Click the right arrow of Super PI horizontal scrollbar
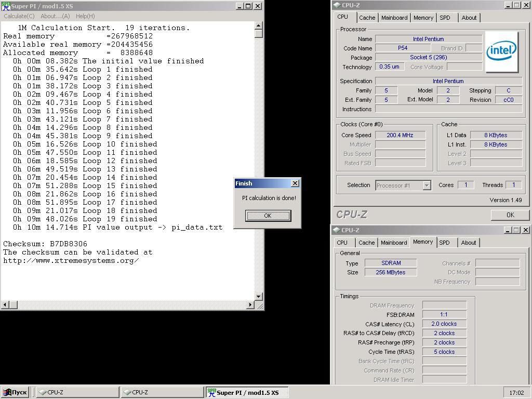This screenshot has height=399, width=532. pos(250,304)
